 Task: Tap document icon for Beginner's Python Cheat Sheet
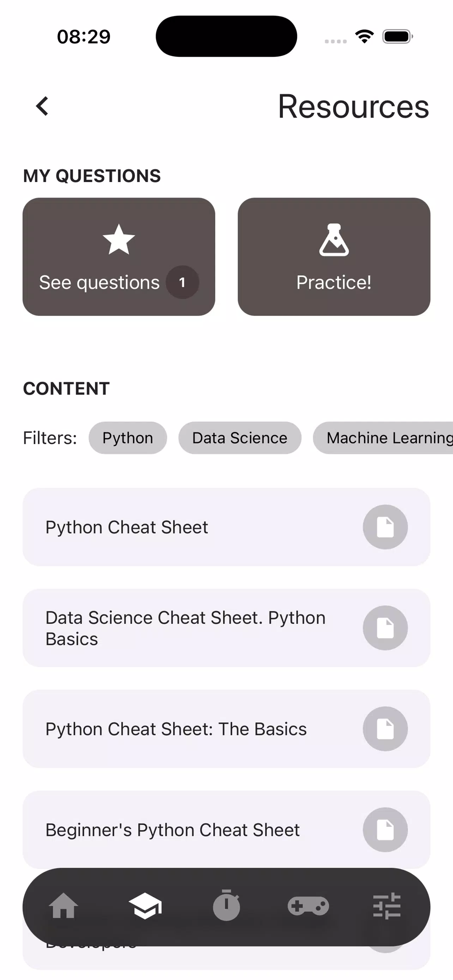click(385, 830)
